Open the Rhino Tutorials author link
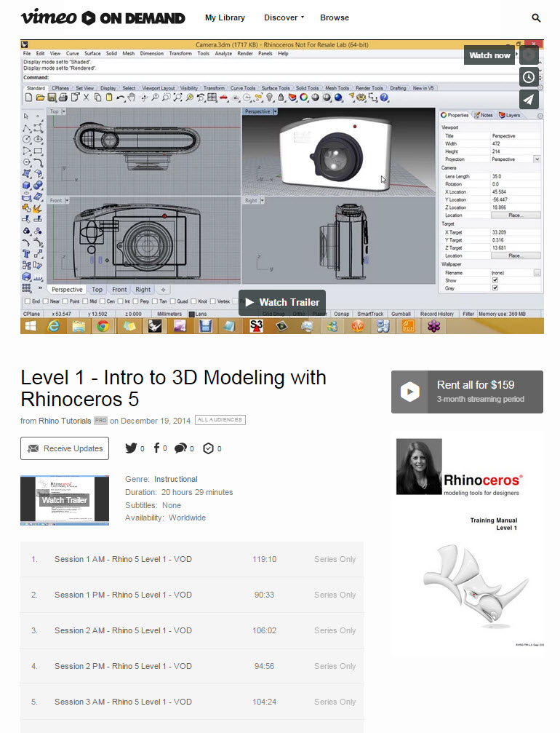This screenshot has height=733, width=560. (65, 421)
